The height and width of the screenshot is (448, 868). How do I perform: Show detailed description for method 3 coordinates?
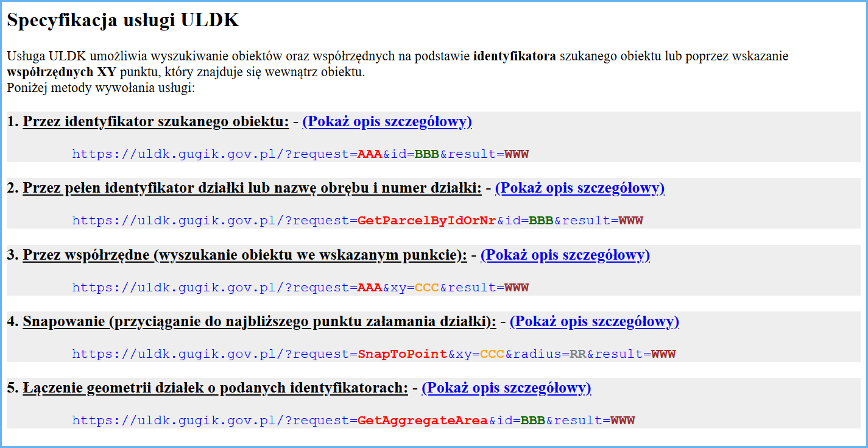click(565, 255)
